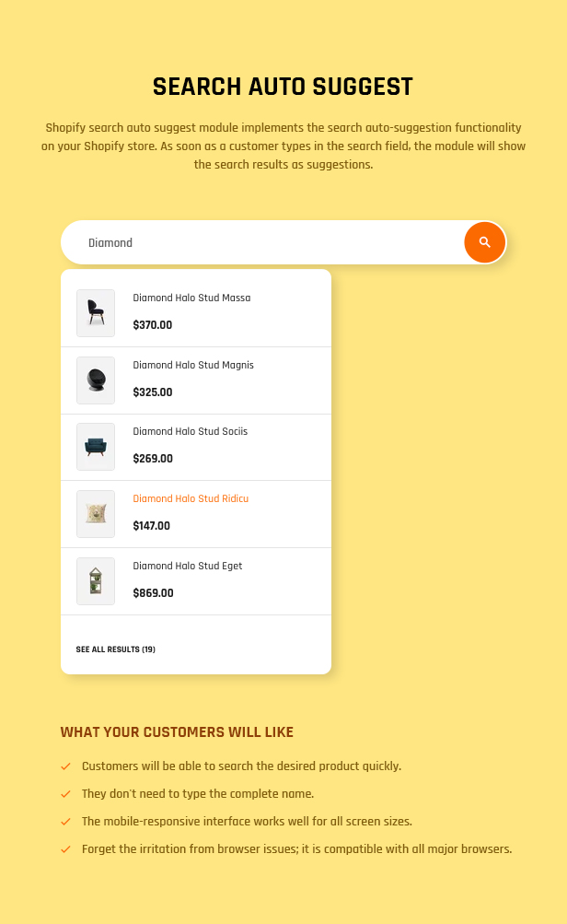Image resolution: width=567 pixels, height=924 pixels.
Task: Open the black chair product thumbnail
Action: [96, 313]
